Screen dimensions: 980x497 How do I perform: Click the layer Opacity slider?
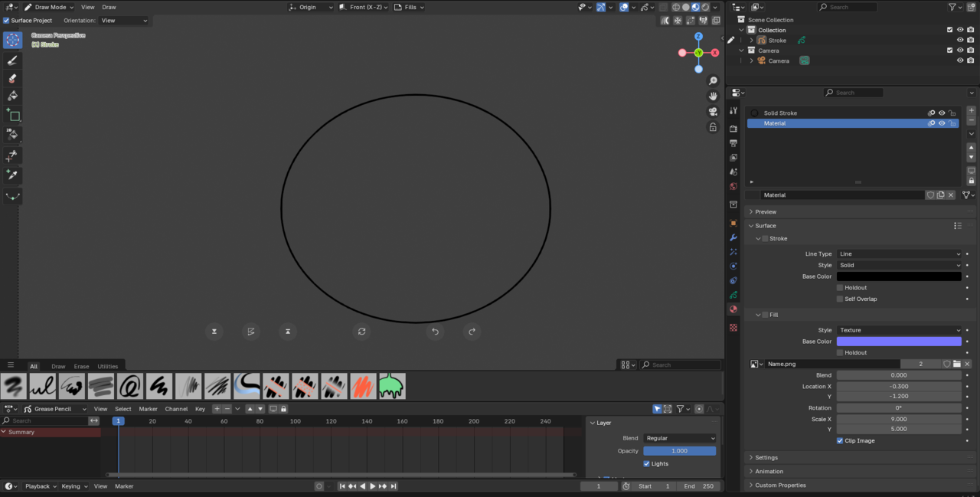(679, 451)
